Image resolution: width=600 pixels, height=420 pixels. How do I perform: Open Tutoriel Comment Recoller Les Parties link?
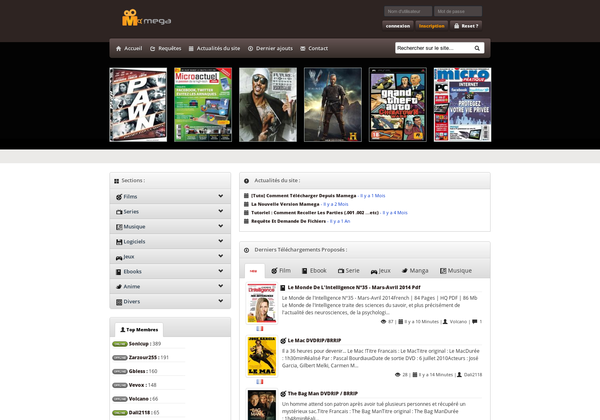click(315, 213)
